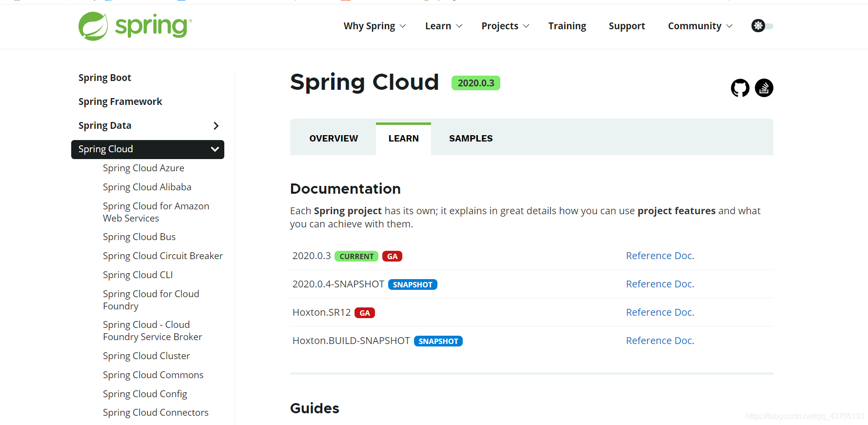The width and height of the screenshot is (868, 425).
Task: Open the Spring Cloud GitHub repository icon
Action: [740, 88]
